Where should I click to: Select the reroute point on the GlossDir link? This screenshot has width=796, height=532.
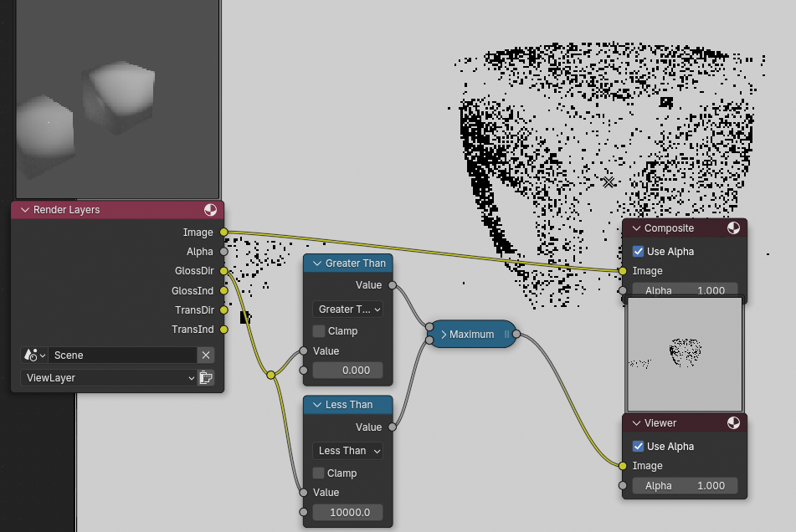[x=271, y=375]
